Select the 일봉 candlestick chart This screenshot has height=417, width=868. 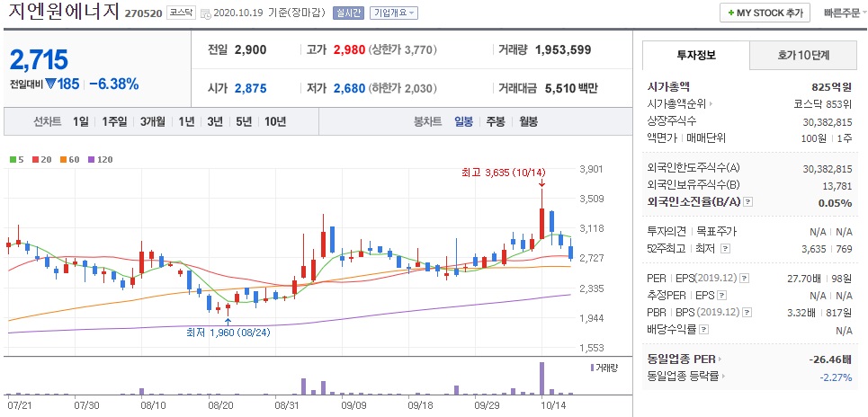(x=464, y=121)
